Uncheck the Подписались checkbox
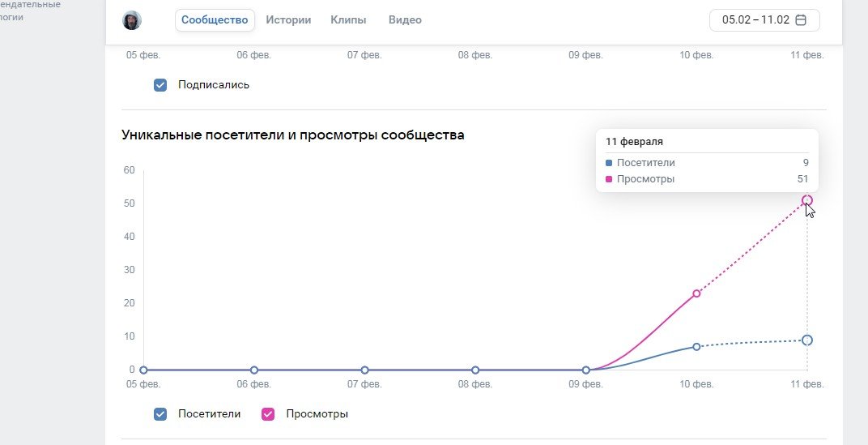The height and width of the screenshot is (445, 868). pos(160,84)
